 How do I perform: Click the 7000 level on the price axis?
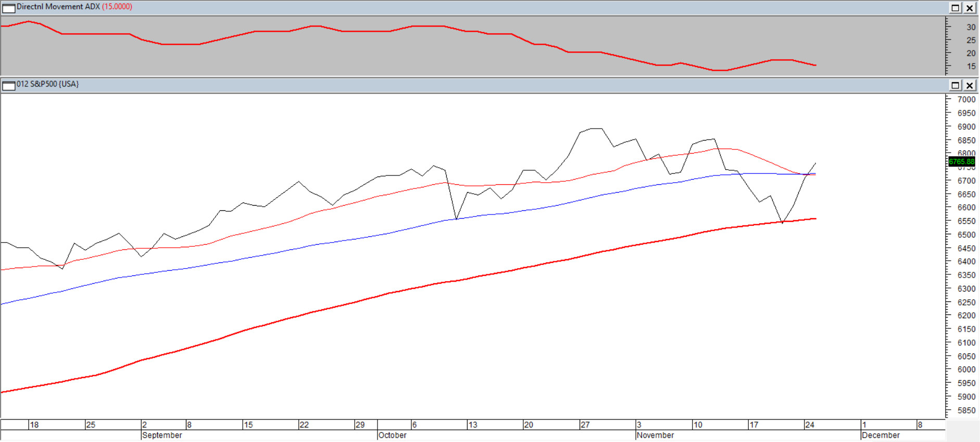pos(966,99)
